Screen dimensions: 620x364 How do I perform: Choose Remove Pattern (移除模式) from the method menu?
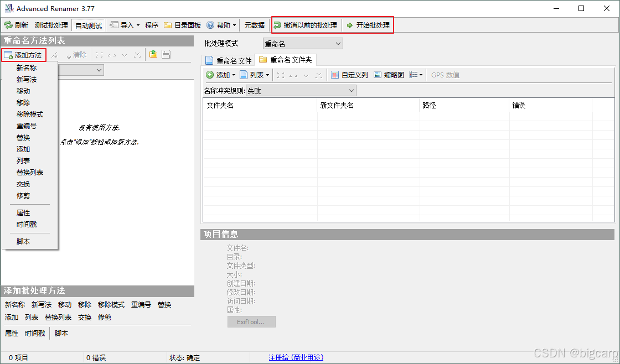pyautogui.click(x=30, y=114)
